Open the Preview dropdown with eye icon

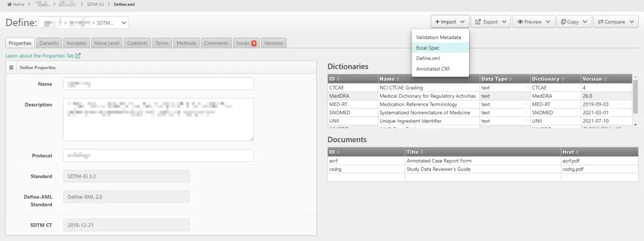(533, 22)
